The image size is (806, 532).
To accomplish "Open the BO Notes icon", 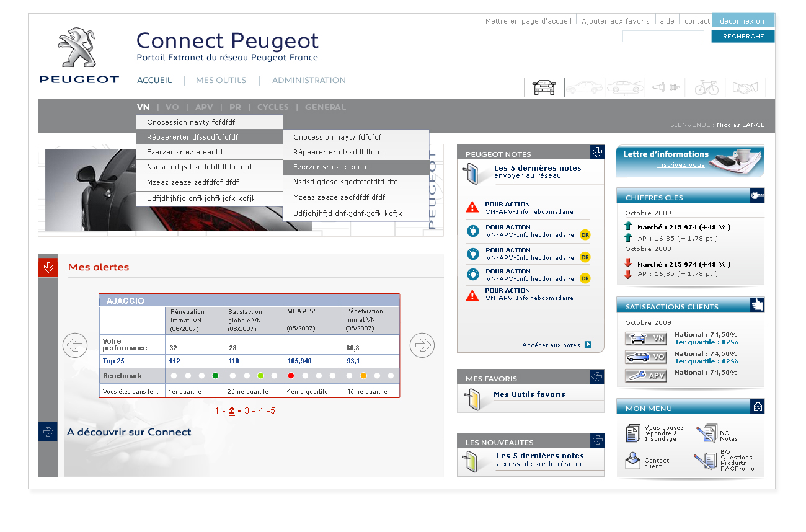I will click(706, 433).
